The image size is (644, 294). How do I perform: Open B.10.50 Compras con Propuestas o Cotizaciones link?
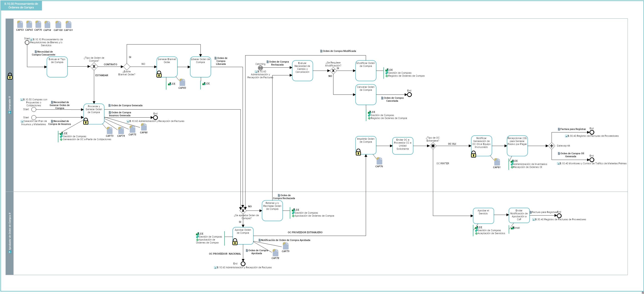(34, 102)
